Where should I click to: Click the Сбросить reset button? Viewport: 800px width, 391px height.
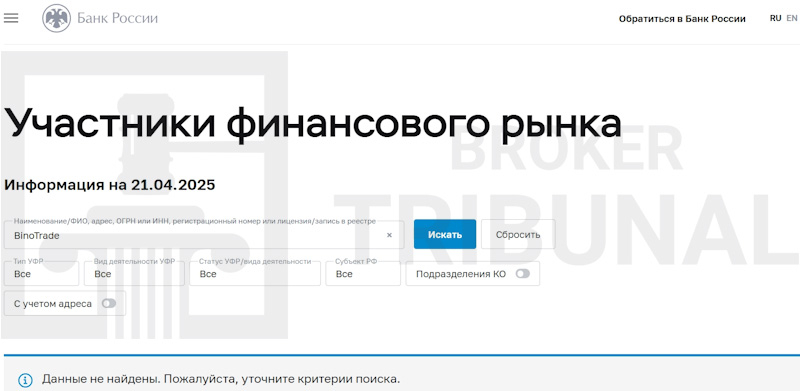coord(518,234)
